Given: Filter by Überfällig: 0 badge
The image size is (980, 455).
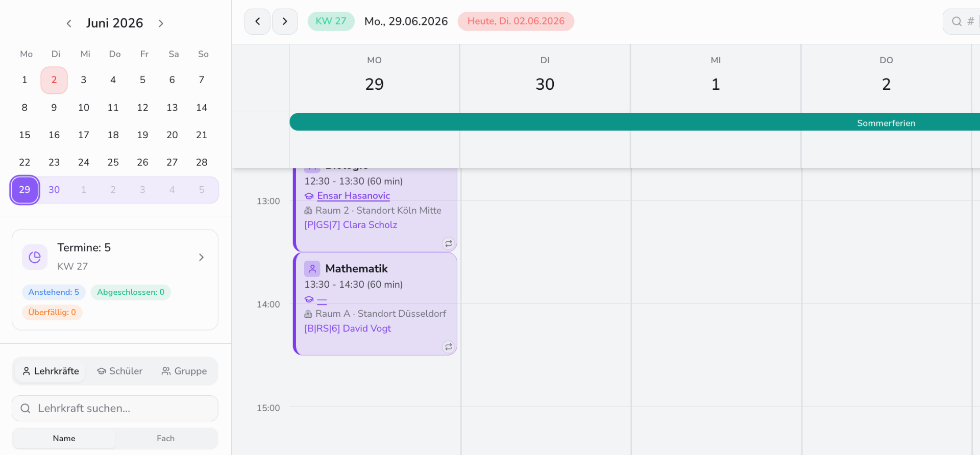Looking at the screenshot, I should (52, 312).
